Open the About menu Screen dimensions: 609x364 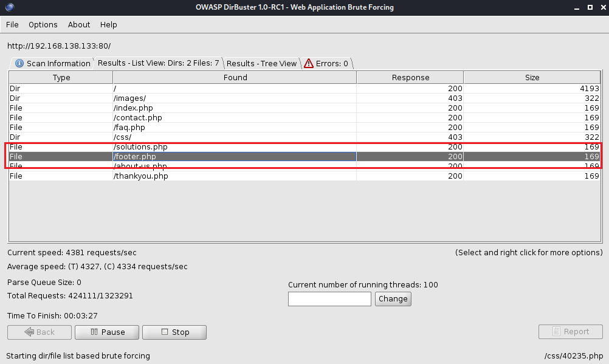pyautogui.click(x=79, y=25)
